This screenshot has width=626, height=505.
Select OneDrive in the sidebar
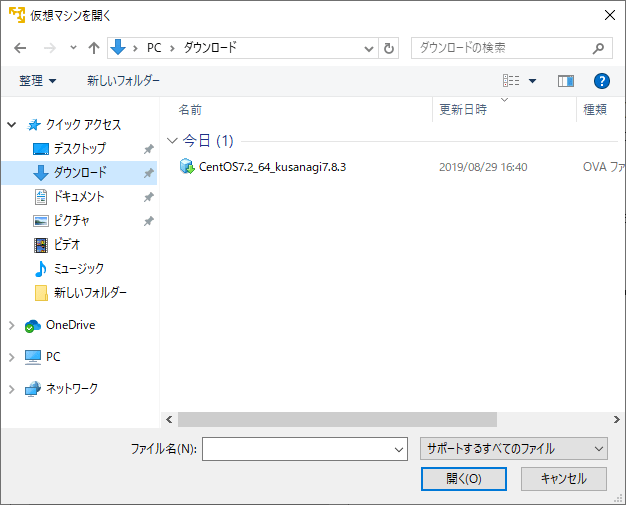71,325
